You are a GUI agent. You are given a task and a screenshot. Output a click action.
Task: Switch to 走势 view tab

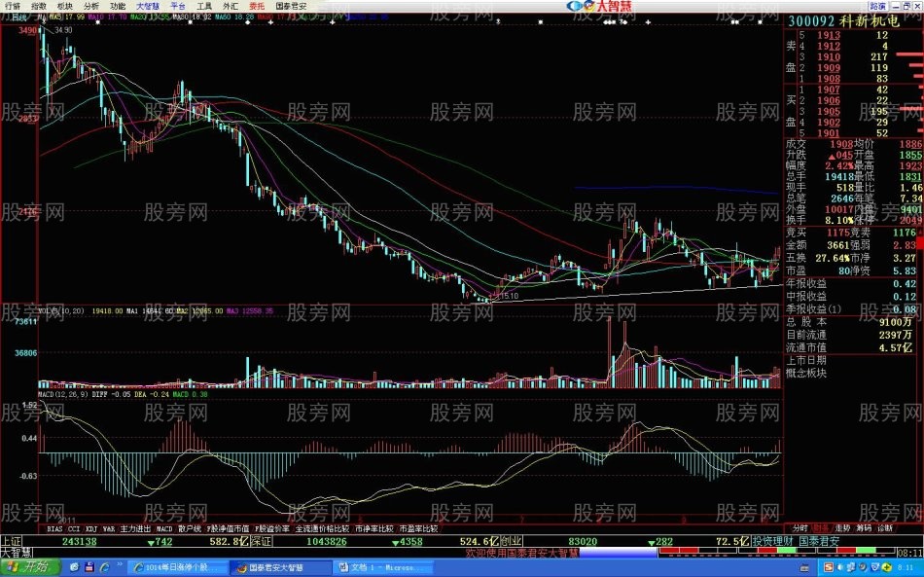coord(842,528)
